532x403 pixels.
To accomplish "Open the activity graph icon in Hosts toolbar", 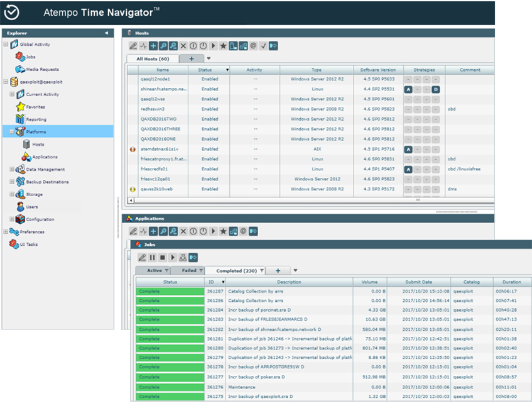I will [143, 45].
